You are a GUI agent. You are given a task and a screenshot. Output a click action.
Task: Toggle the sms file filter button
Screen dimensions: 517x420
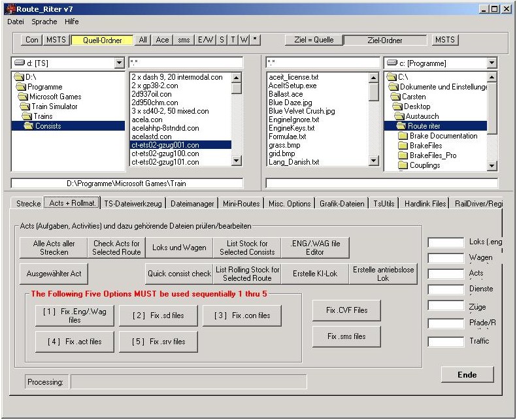(184, 40)
